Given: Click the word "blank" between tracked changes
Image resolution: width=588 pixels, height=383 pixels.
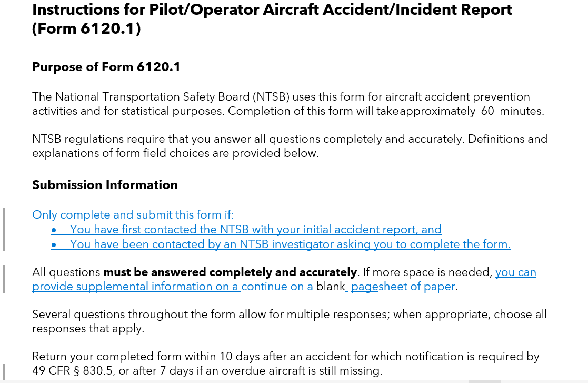Looking at the screenshot, I should [x=330, y=287].
